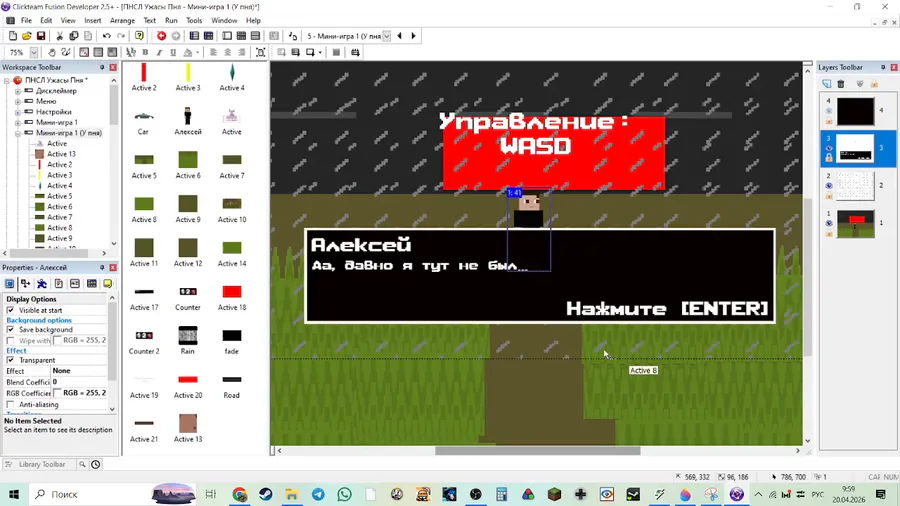The width and height of the screenshot is (900, 506).
Task: Select the hand pan tool
Action: [52, 52]
